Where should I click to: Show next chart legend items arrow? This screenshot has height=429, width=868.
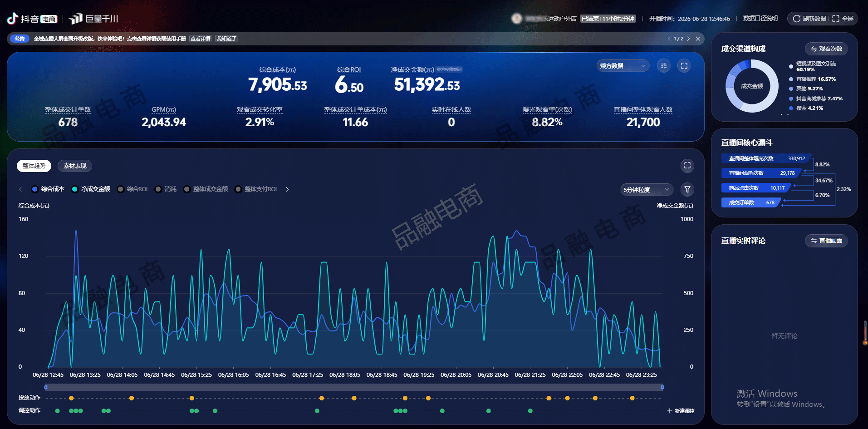[287, 189]
